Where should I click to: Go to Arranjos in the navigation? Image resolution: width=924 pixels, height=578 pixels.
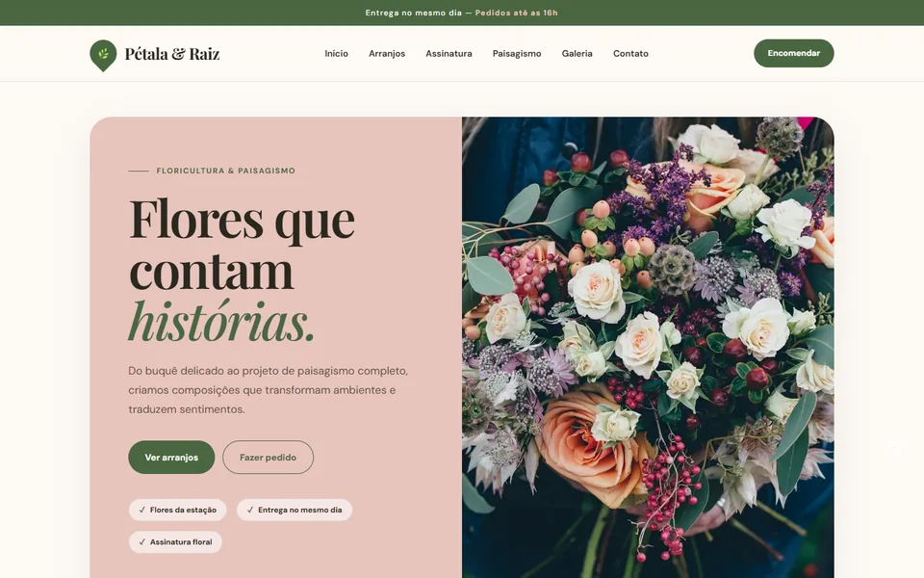[387, 54]
